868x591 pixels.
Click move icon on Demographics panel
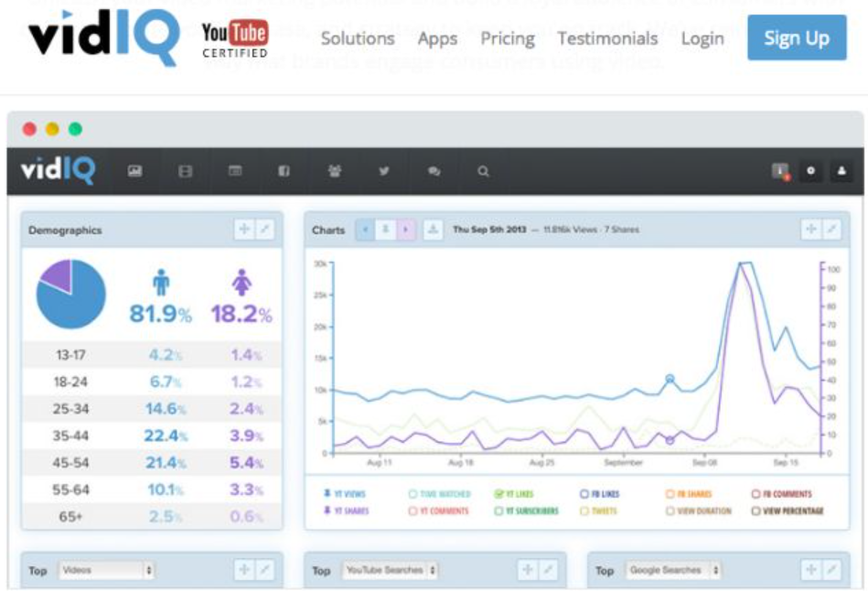(x=244, y=230)
